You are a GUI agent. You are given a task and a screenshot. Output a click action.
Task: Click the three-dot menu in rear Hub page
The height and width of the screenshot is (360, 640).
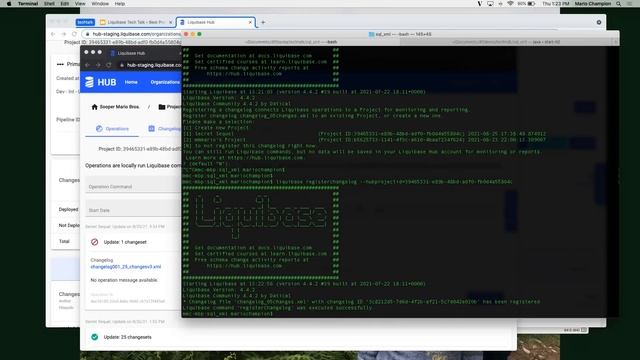point(60,64)
